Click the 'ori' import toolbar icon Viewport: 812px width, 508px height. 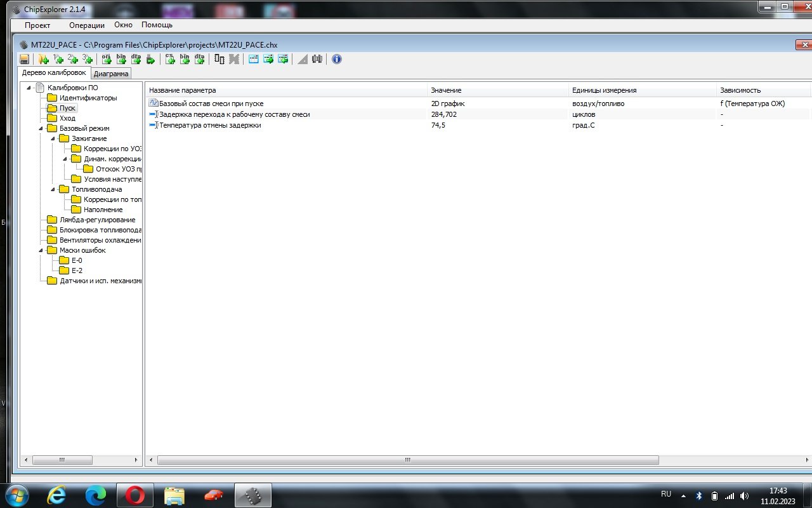107,59
